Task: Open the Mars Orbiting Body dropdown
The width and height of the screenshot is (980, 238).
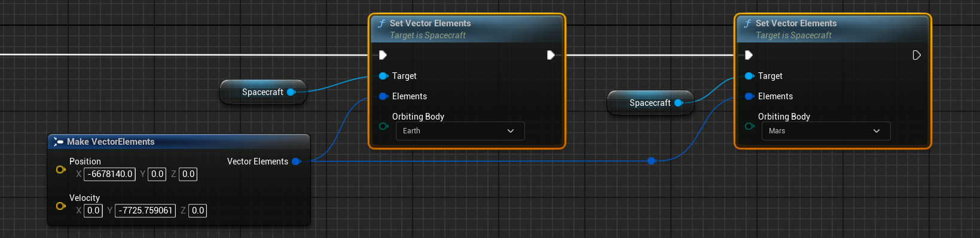Action: [826, 131]
